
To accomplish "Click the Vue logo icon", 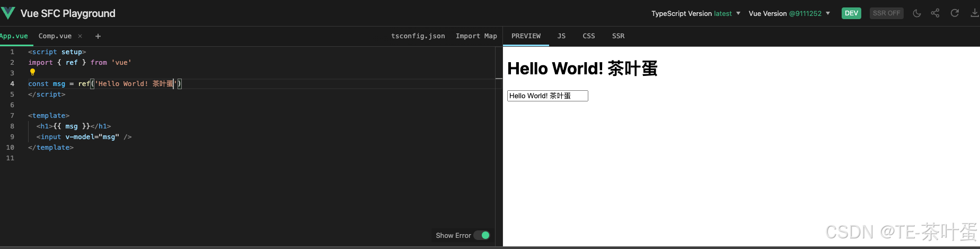I will [7, 13].
